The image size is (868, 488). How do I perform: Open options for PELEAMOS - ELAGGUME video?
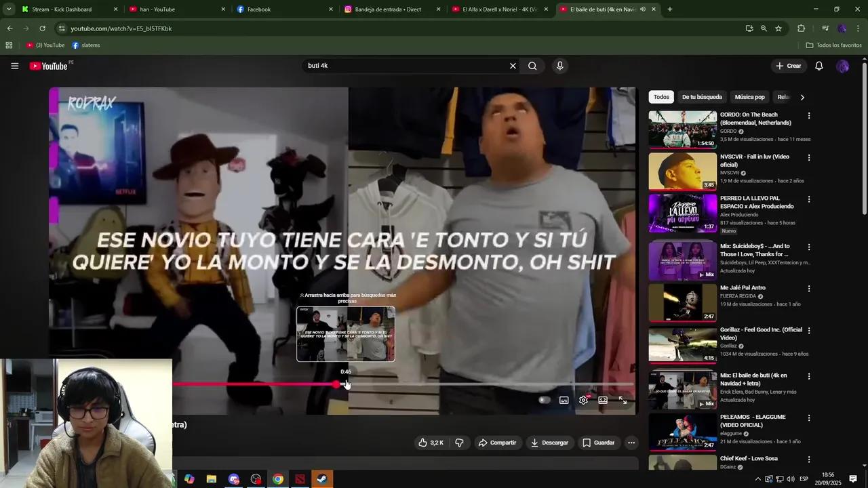click(808, 418)
